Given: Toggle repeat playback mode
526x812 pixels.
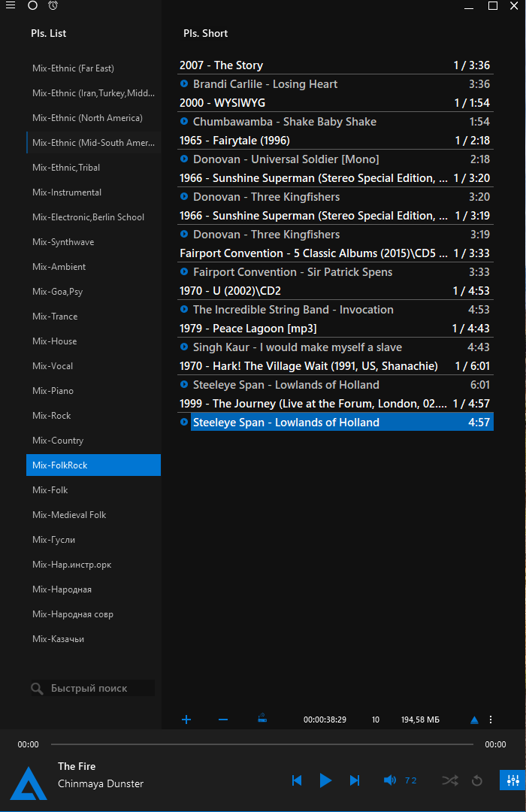Looking at the screenshot, I should coord(476,780).
